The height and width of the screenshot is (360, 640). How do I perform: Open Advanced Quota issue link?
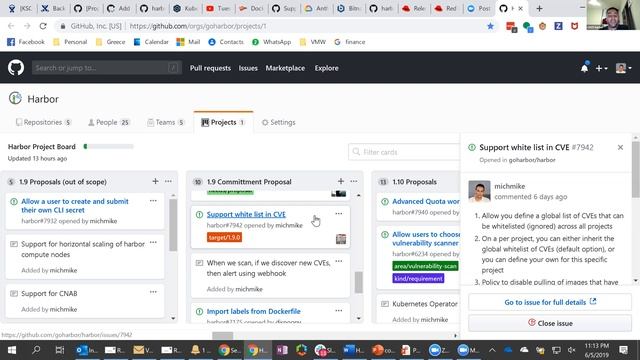(426, 201)
